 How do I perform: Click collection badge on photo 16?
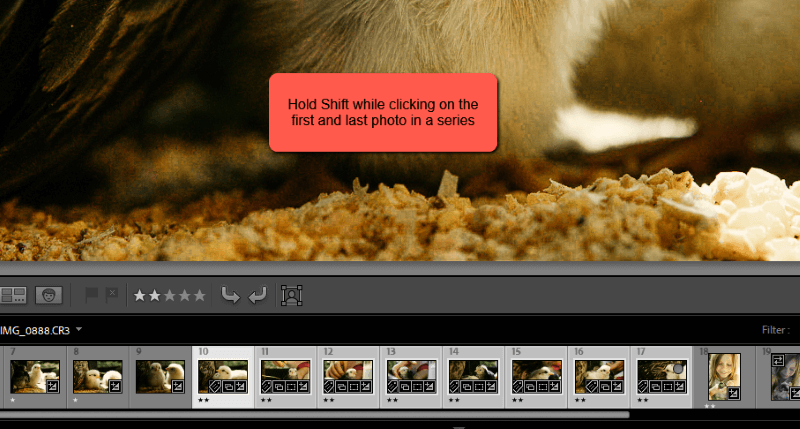tap(604, 387)
